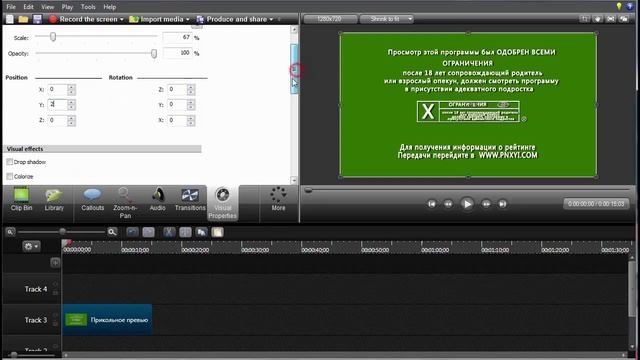
Task: Open the Shrink to fit dropdown
Action: tap(386, 19)
